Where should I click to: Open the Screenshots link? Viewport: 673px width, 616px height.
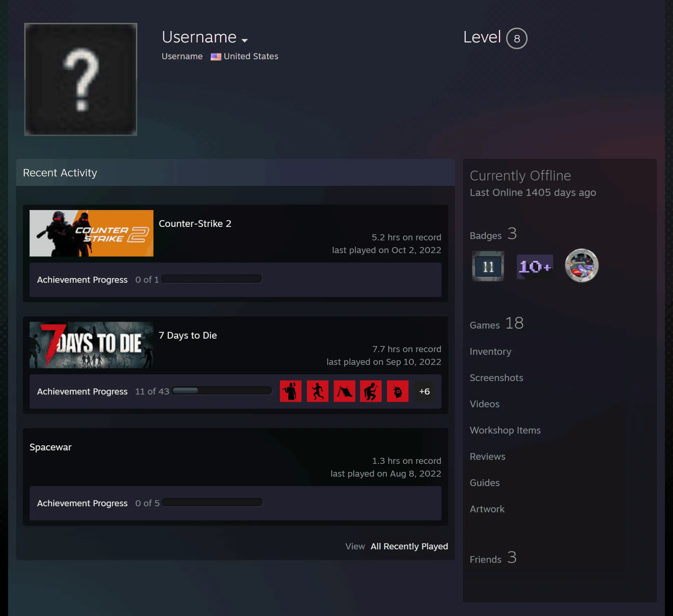pos(496,378)
